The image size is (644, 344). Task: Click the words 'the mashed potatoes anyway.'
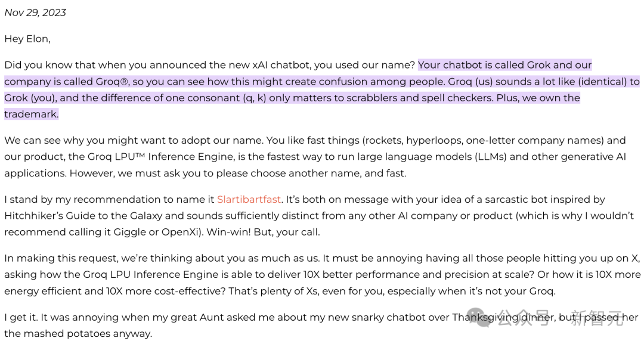click(x=78, y=334)
